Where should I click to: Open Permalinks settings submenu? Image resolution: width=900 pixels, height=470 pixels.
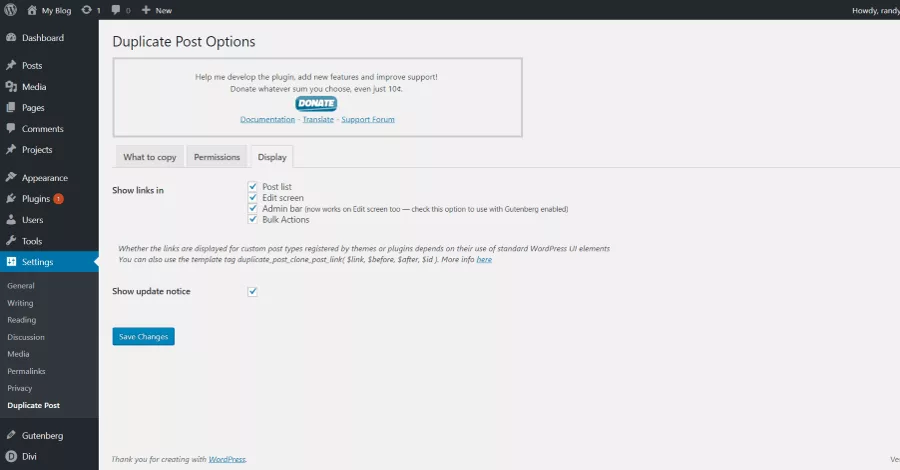[26, 371]
